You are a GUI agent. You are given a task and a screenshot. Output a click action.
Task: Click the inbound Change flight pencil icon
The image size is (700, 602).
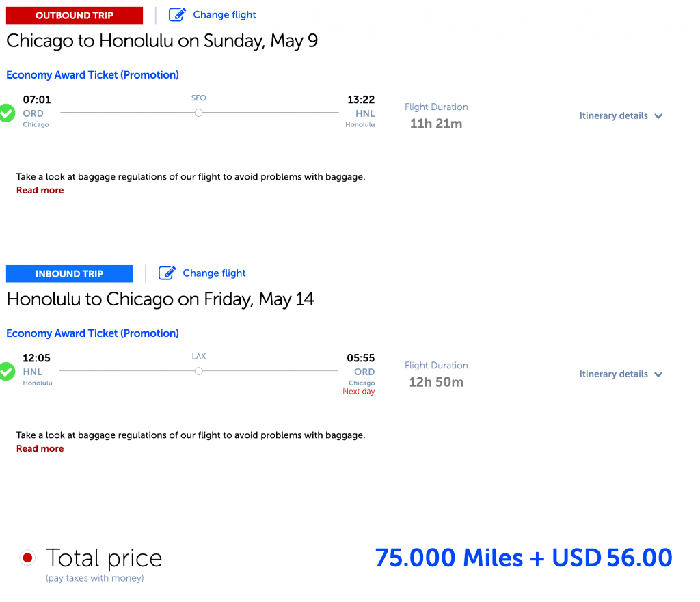click(x=167, y=273)
